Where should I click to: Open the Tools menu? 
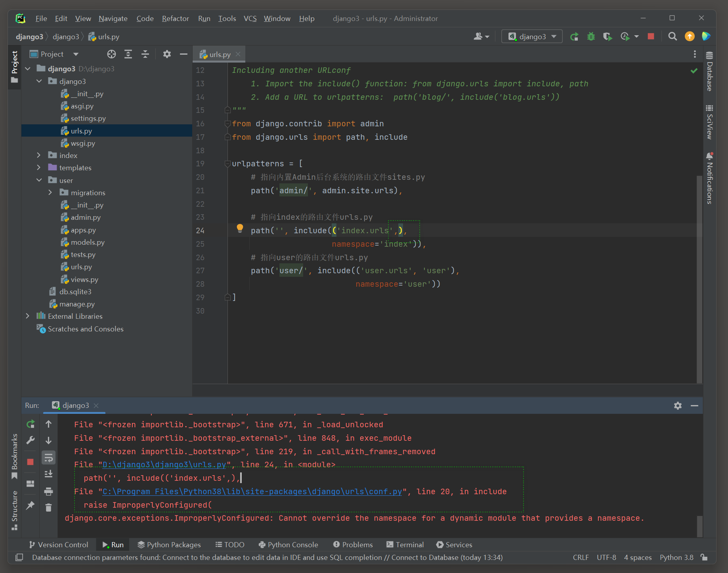pos(227,19)
